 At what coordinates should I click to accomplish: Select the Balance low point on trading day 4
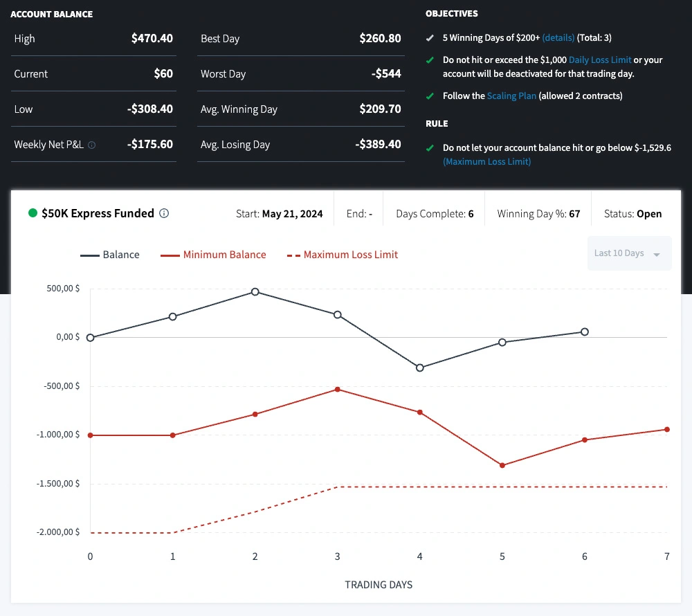tap(420, 368)
